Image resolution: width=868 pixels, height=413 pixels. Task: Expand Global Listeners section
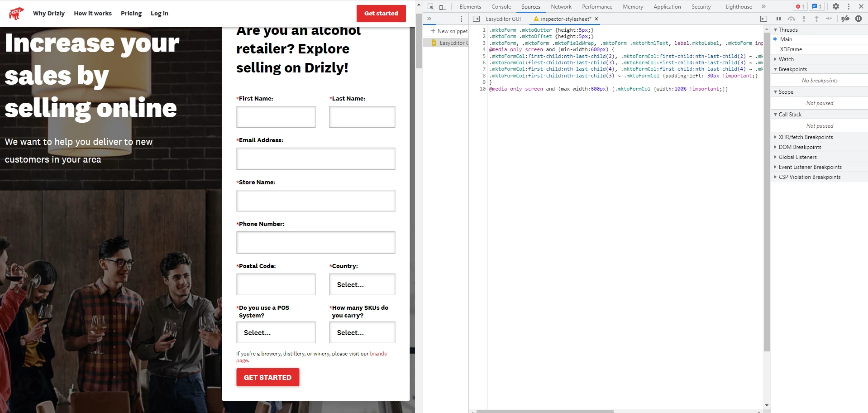(x=820, y=157)
